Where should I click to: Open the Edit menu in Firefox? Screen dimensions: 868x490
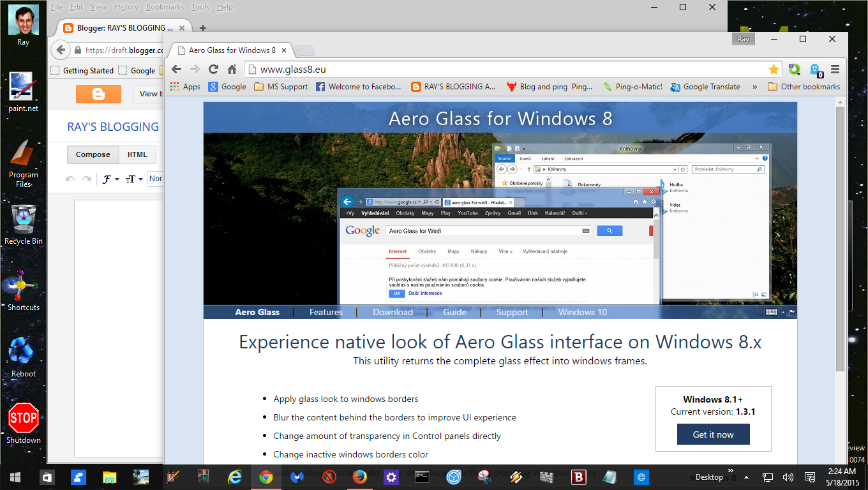pos(77,7)
